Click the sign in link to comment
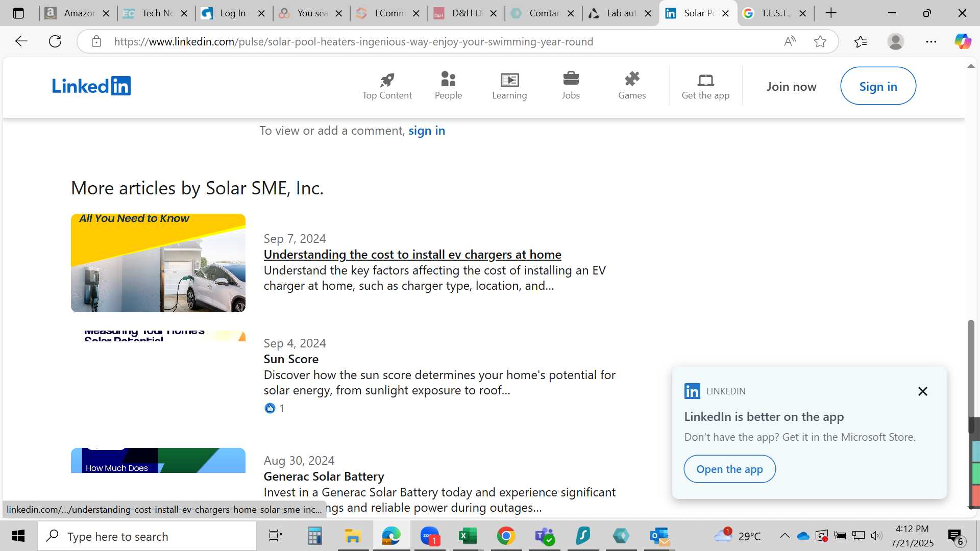This screenshot has height=551, width=980. coord(427,131)
